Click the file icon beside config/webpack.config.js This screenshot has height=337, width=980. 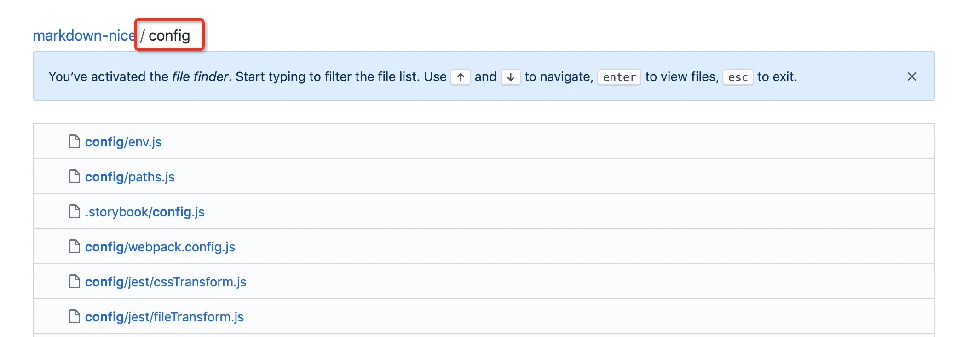click(x=74, y=247)
